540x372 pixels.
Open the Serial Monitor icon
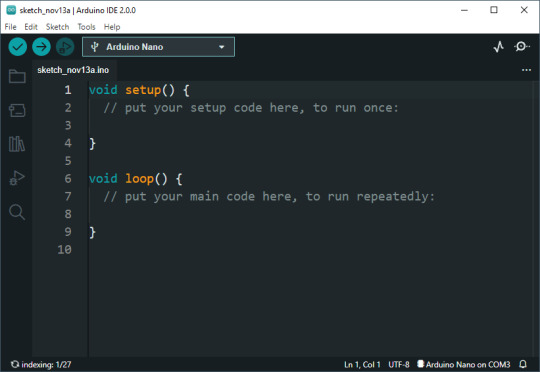(x=521, y=46)
